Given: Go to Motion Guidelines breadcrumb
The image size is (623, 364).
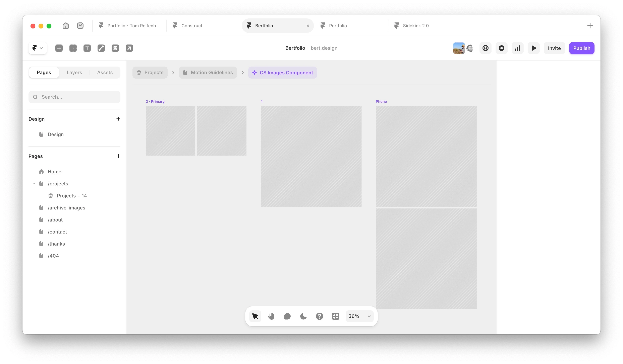Looking at the screenshot, I should (x=208, y=73).
